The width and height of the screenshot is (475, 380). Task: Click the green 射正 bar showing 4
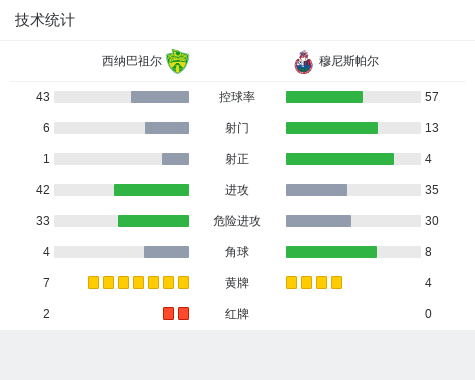tap(340, 159)
